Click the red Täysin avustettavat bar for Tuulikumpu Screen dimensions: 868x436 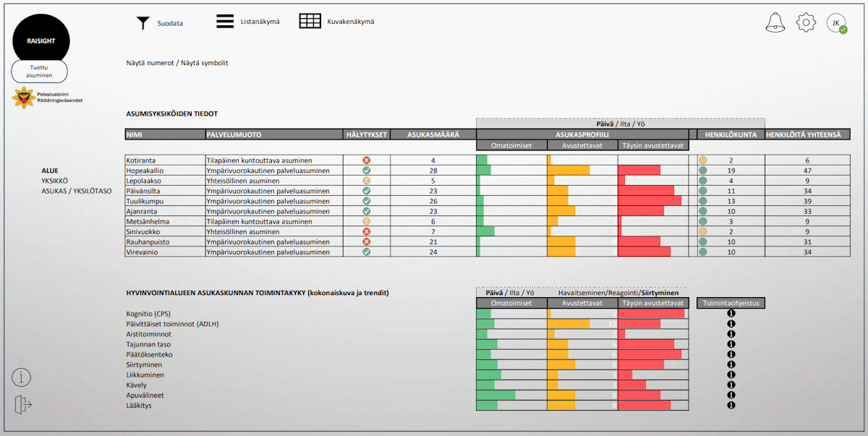click(x=650, y=201)
